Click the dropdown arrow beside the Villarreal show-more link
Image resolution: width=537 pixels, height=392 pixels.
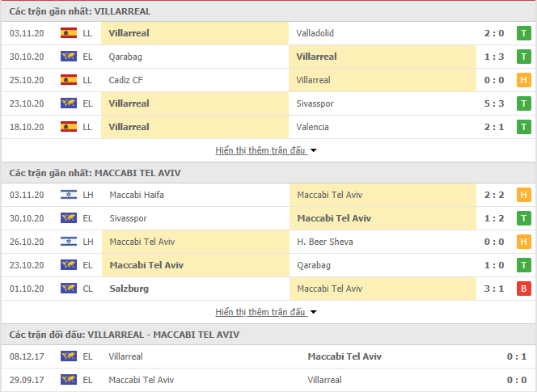(x=313, y=150)
